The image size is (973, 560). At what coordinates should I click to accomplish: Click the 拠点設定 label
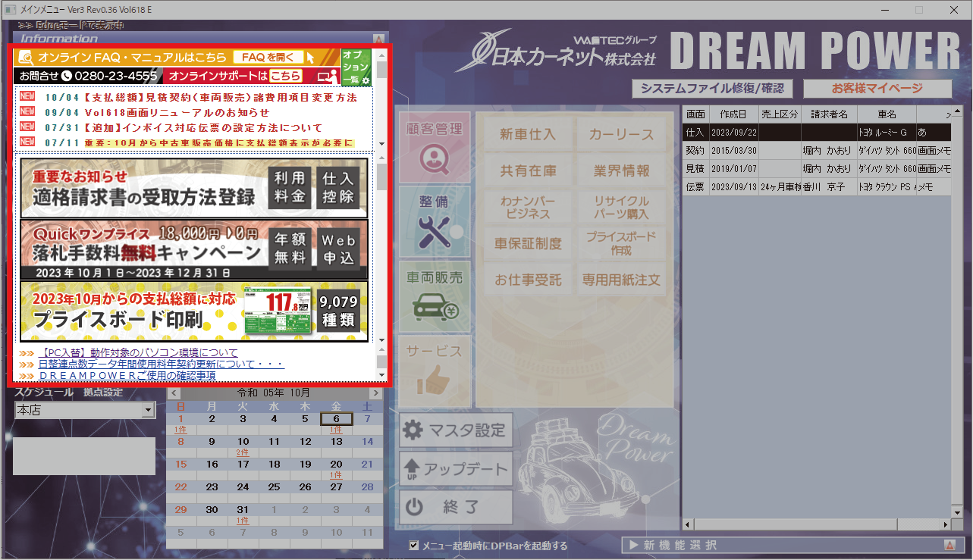[102, 393]
